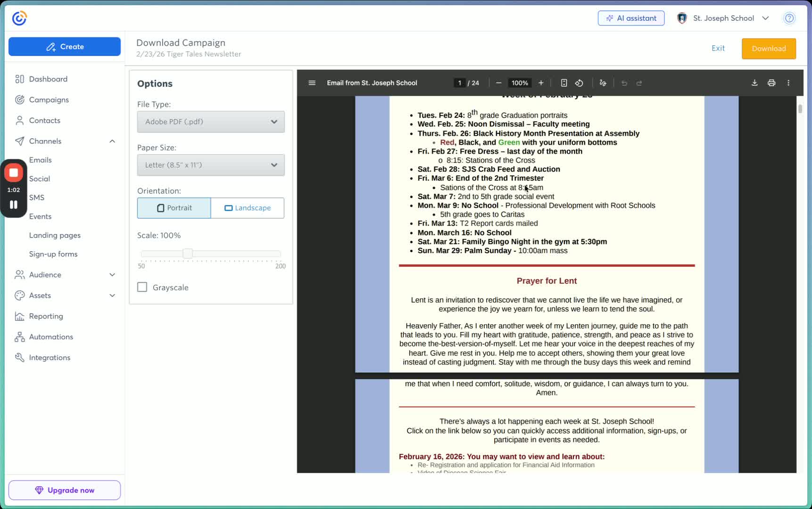The image size is (812, 509).
Task: Open the AI assistant button
Action: pos(631,18)
